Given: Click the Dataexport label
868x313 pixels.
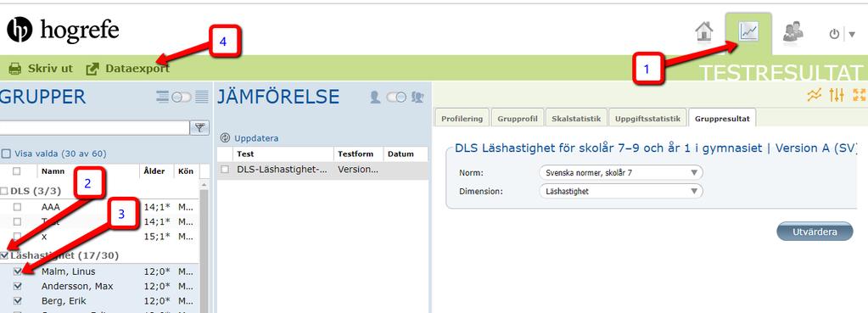Looking at the screenshot, I should pyautogui.click(x=137, y=69).
